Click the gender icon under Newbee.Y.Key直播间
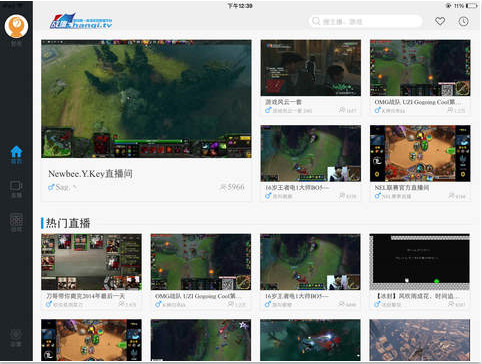The width and height of the screenshot is (482, 364). coord(51,187)
